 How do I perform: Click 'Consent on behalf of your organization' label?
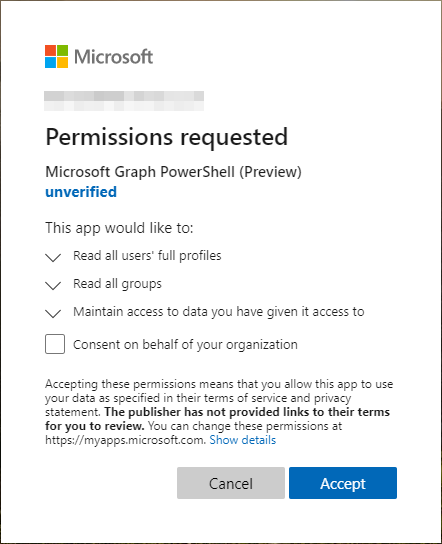[185, 345]
